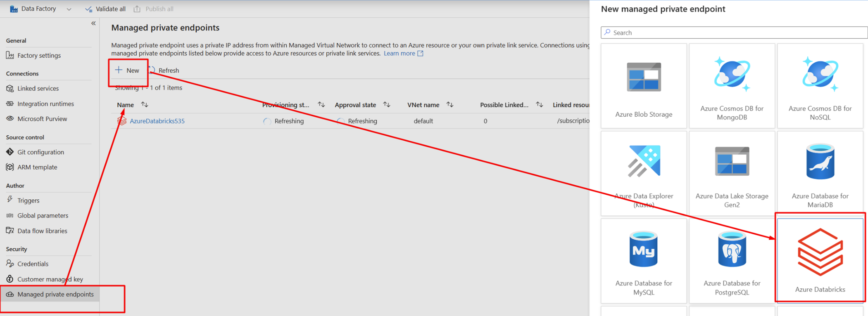
Task: Click the 'default' VNet name cell
Action: pyautogui.click(x=423, y=121)
